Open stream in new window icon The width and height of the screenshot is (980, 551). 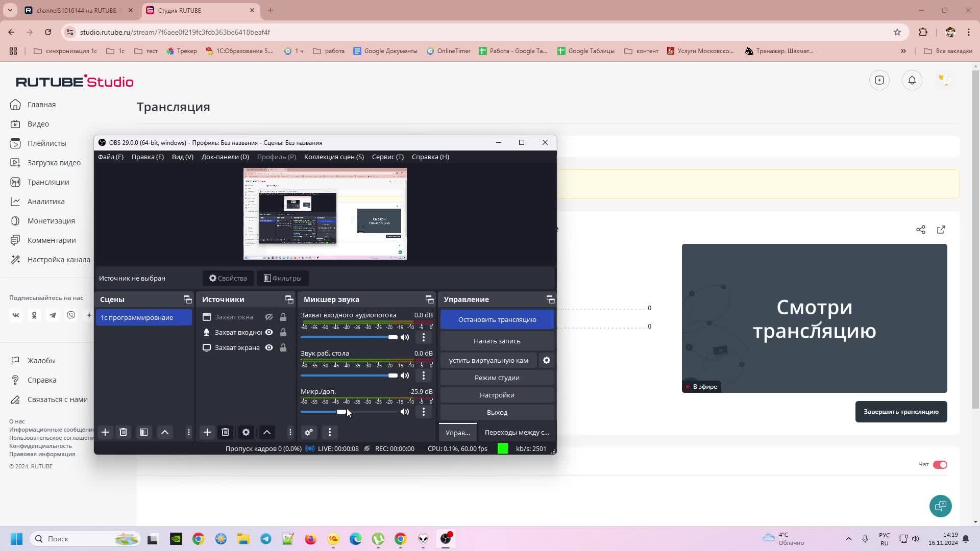coord(941,230)
